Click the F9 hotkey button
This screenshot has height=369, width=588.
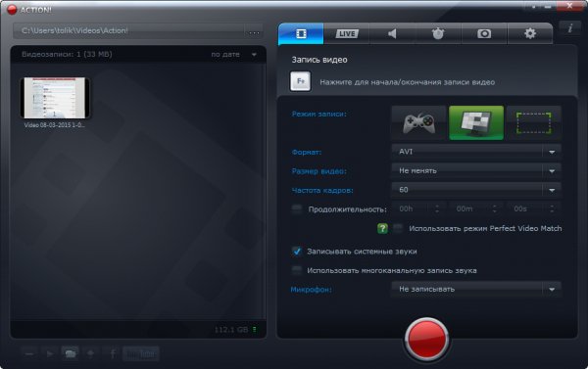301,81
